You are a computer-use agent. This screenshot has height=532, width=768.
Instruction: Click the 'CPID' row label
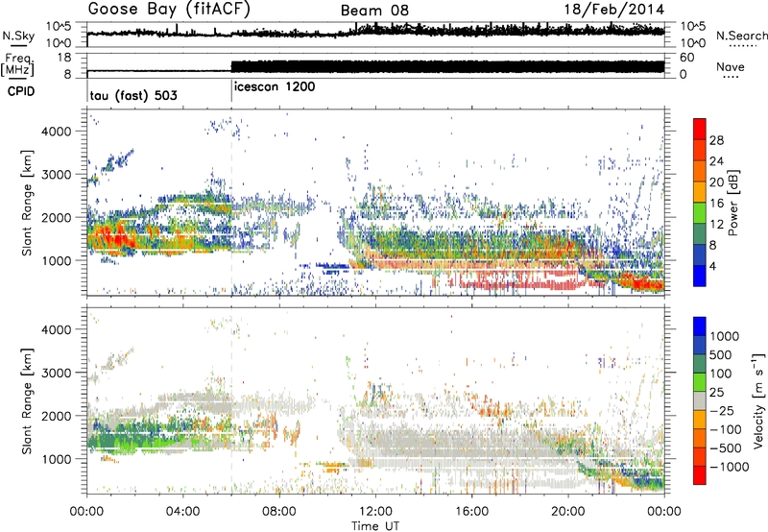21,91
